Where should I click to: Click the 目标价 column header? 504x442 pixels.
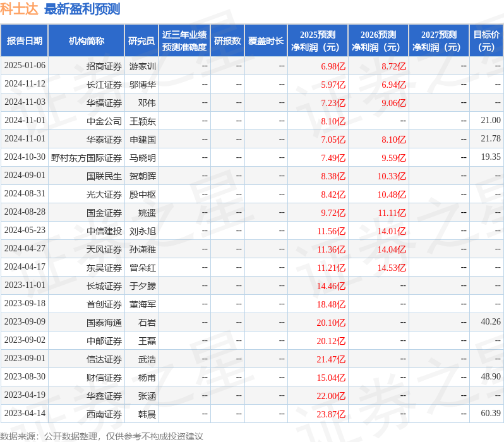(486, 41)
